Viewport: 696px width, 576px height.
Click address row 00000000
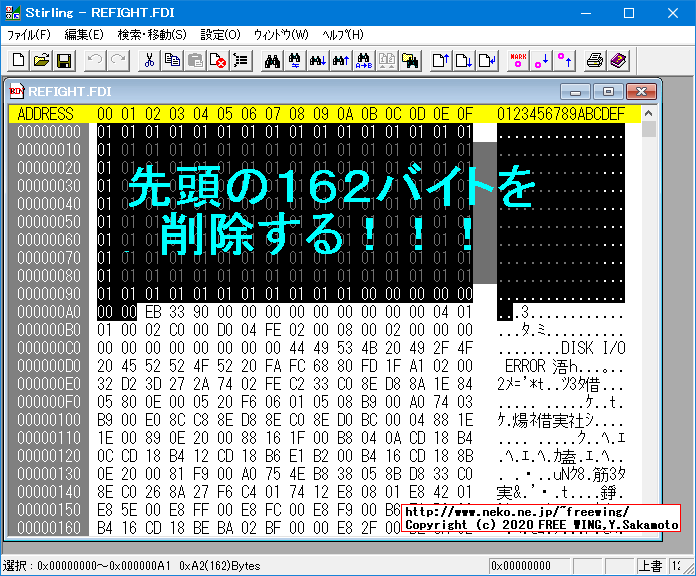[49, 132]
